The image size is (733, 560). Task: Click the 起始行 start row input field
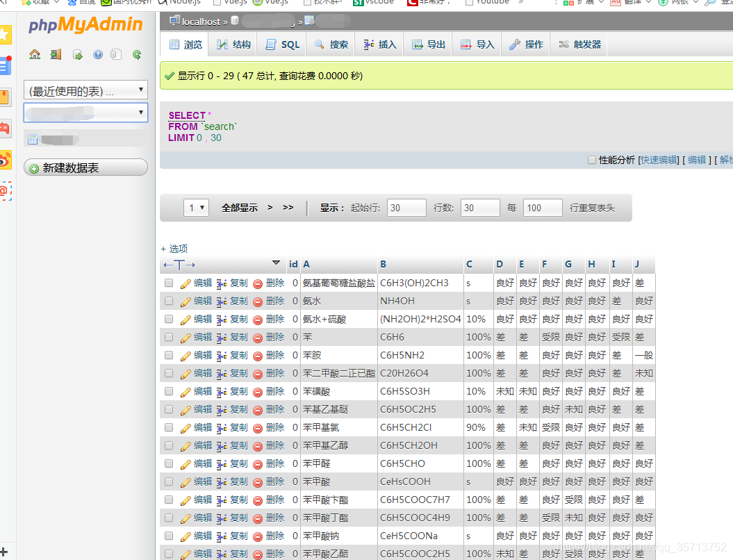(406, 208)
